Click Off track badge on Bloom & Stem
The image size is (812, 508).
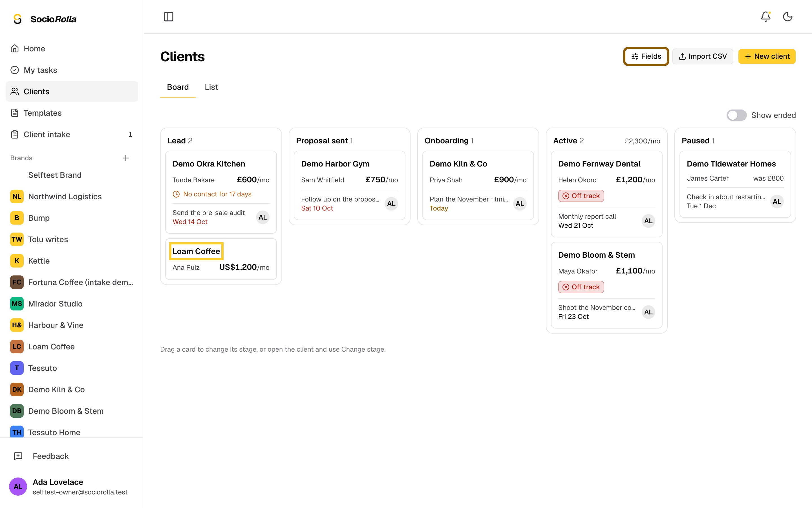[x=581, y=287]
